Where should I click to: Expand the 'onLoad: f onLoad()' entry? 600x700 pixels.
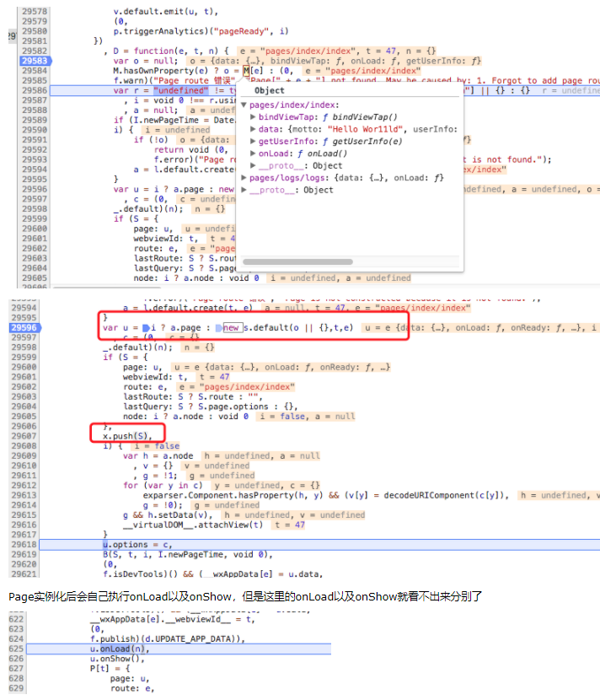point(253,153)
